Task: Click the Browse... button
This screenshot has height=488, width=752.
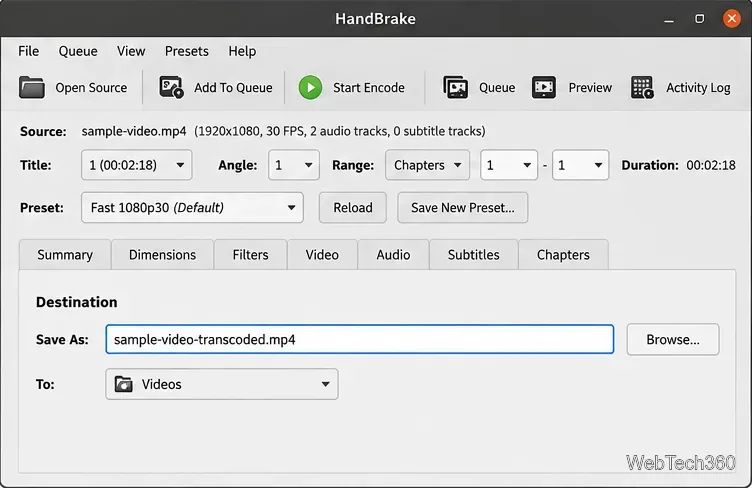Action: click(673, 339)
